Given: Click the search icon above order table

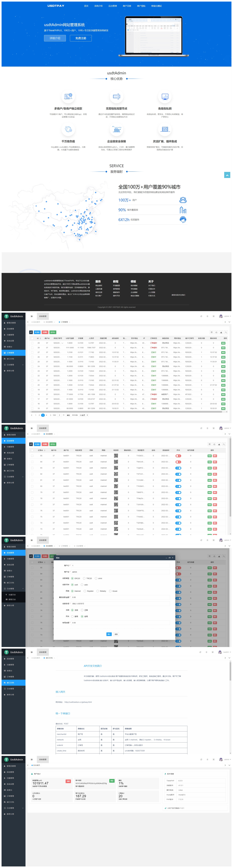Looking at the screenshot, I should (226, 332).
